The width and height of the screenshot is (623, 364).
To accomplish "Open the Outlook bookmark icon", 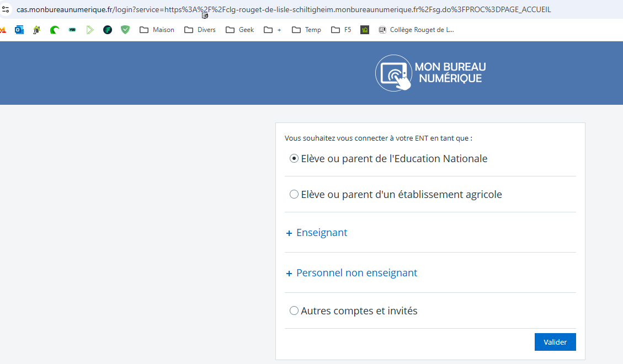I will (x=19, y=30).
